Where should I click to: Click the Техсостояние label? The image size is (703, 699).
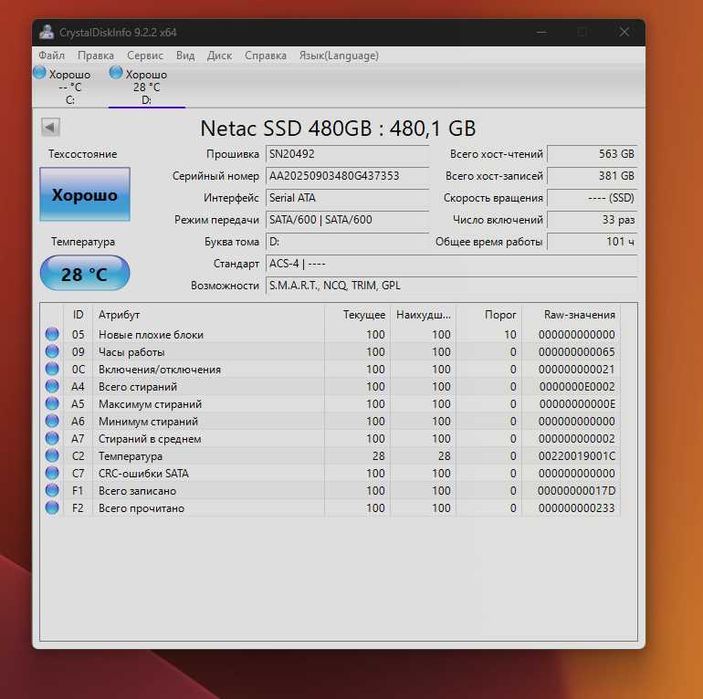point(82,154)
